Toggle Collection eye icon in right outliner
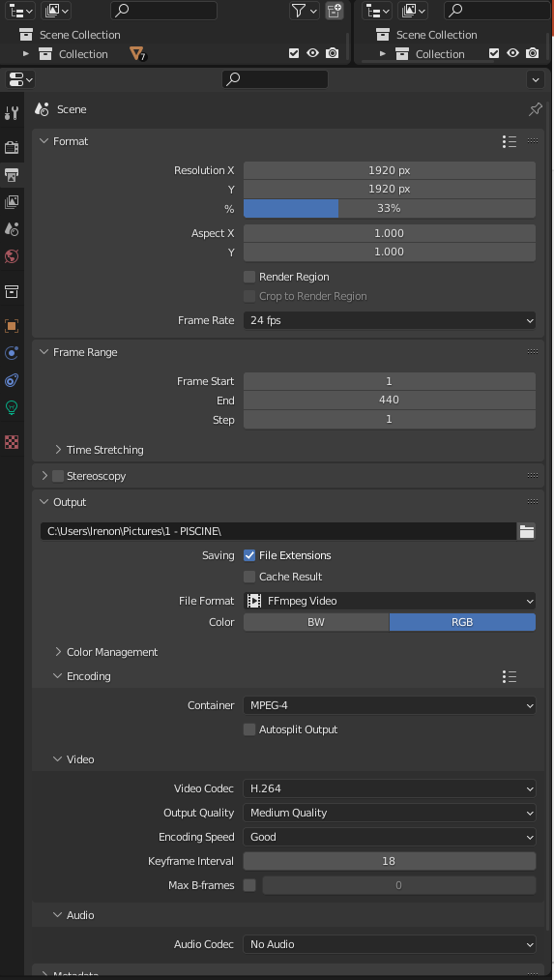 coord(512,54)
